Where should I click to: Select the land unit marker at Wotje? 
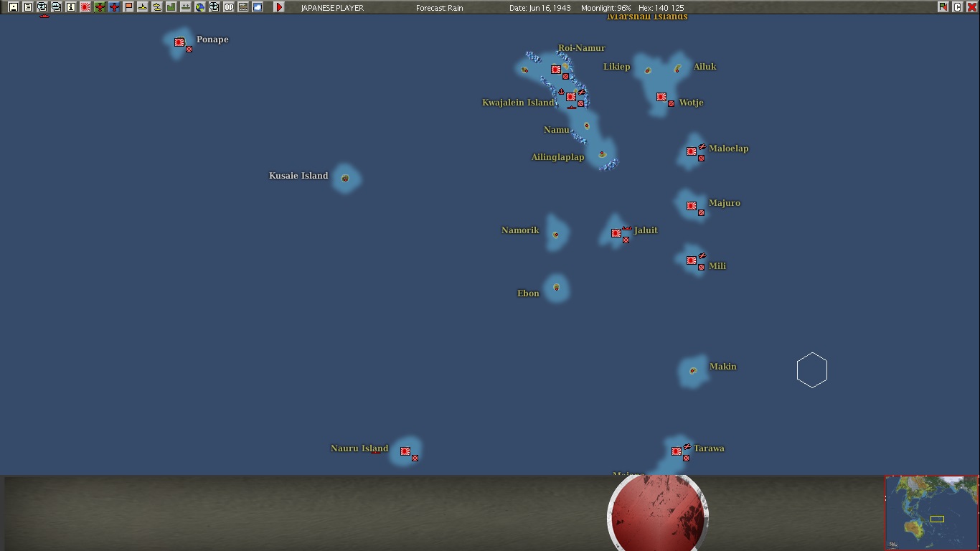(672, 104)
